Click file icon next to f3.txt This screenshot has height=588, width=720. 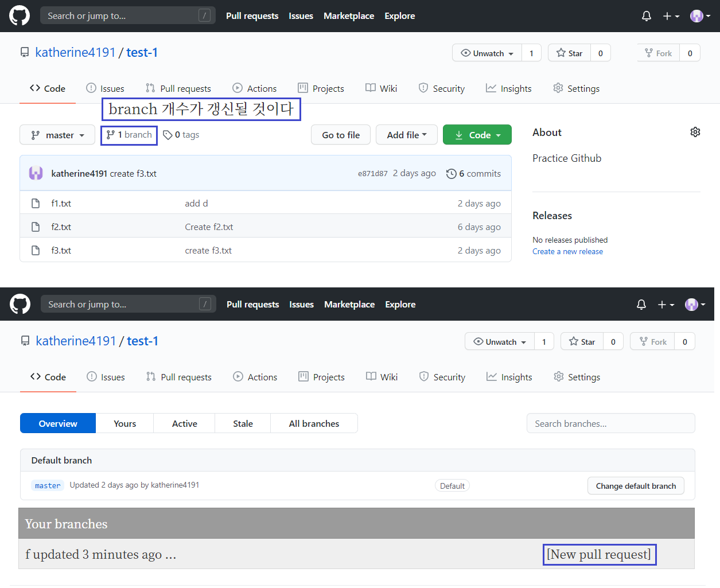36,250
